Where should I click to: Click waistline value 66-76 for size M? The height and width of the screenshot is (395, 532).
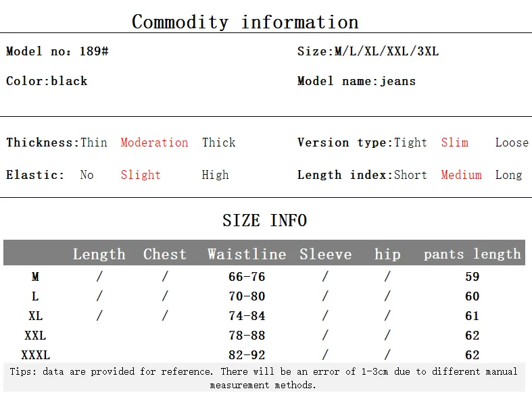[x=247, y=277]
